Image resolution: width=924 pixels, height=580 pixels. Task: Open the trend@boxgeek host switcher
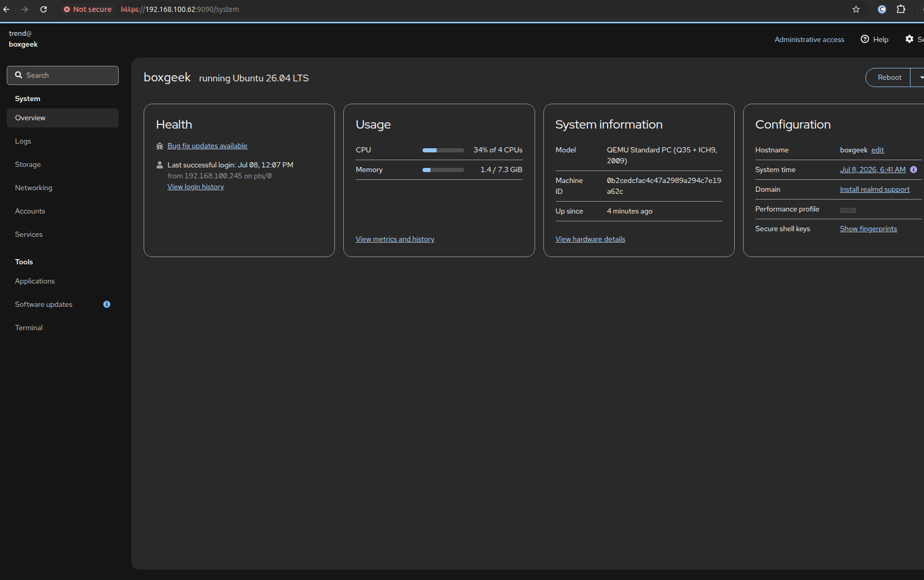[x=23, y=39]
